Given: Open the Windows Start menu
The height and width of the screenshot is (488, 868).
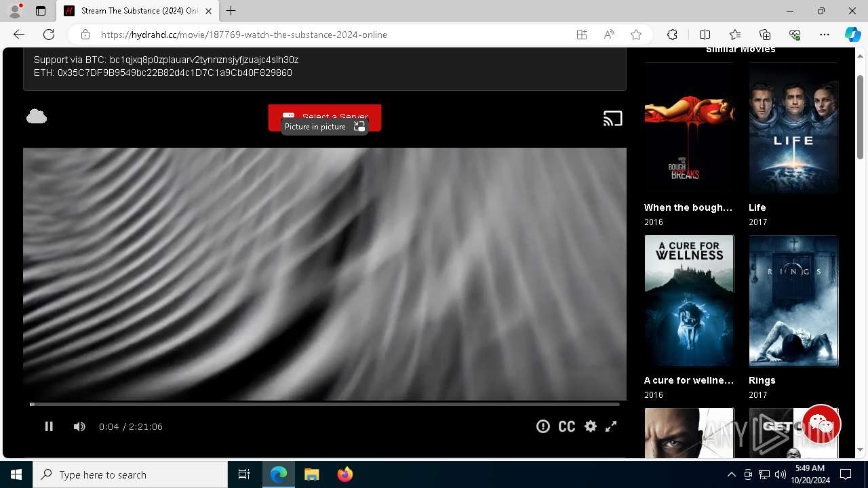Looking at the screenshot, I should pyautogui.click(x=16, y=474).
